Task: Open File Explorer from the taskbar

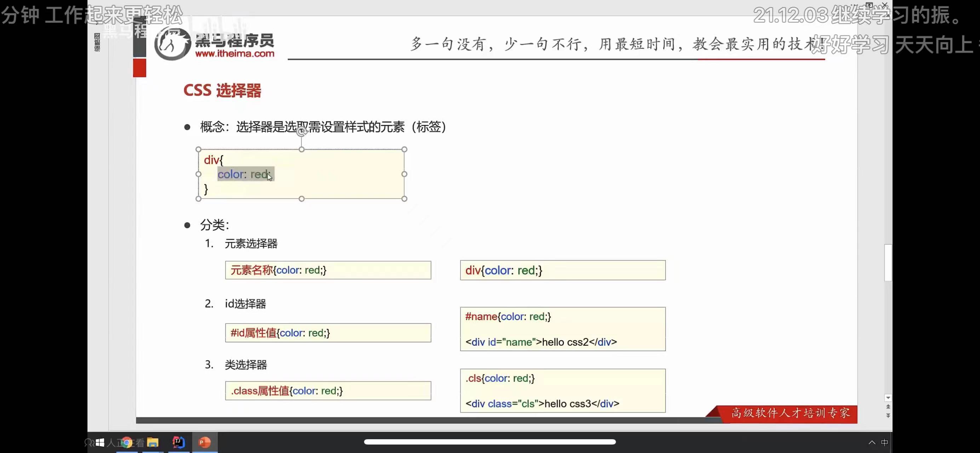Action: pyautogui.click(x=153, y=442)
